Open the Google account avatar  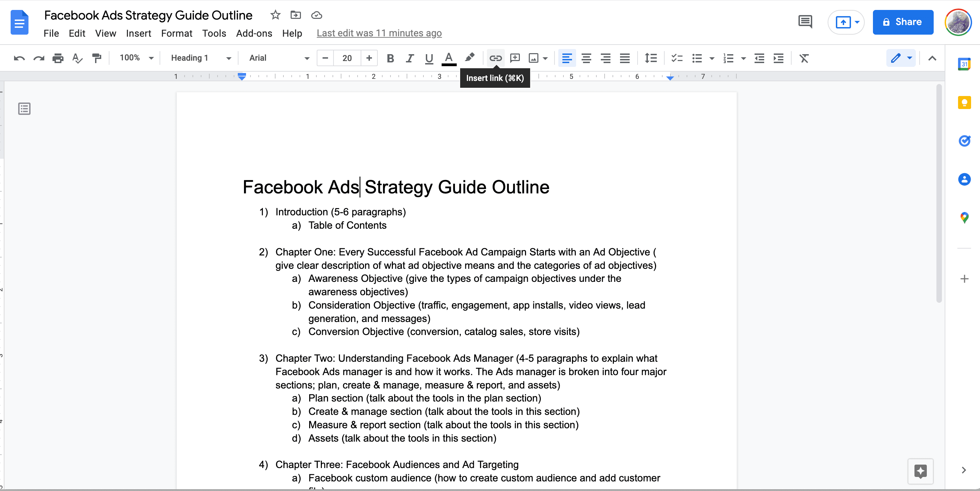point(958,22)
